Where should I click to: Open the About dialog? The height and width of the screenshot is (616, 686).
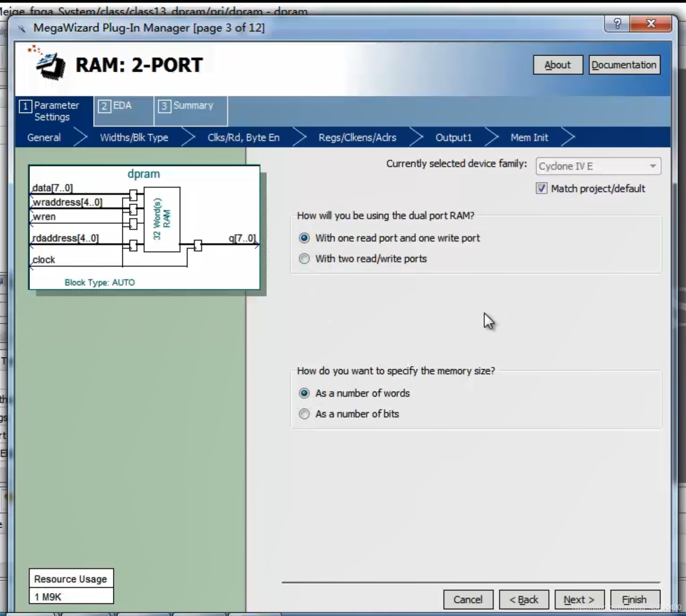(x=558, y=65)
